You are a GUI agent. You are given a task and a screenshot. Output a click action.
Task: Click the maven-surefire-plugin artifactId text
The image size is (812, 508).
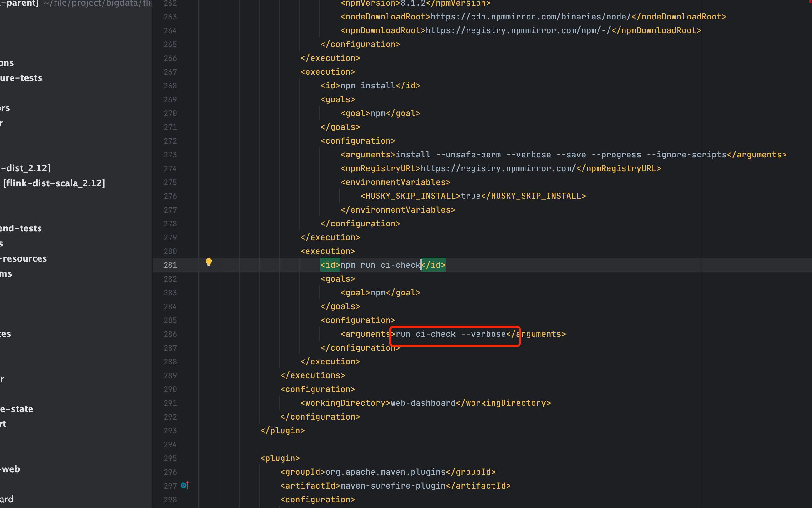pyautogui.click(x=393, y=486)
